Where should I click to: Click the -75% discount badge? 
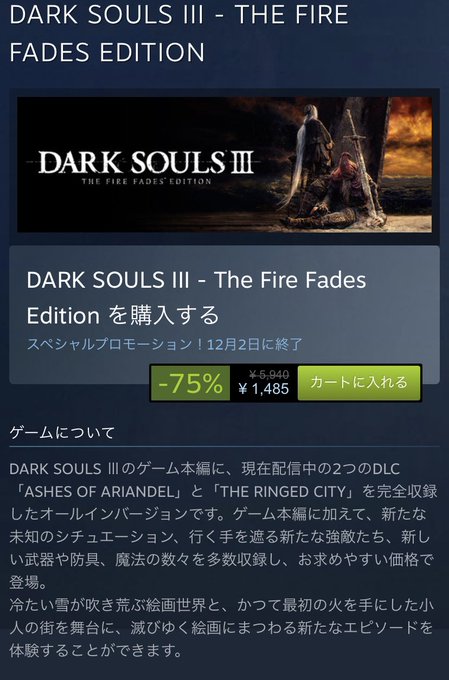tap(190, 383)
